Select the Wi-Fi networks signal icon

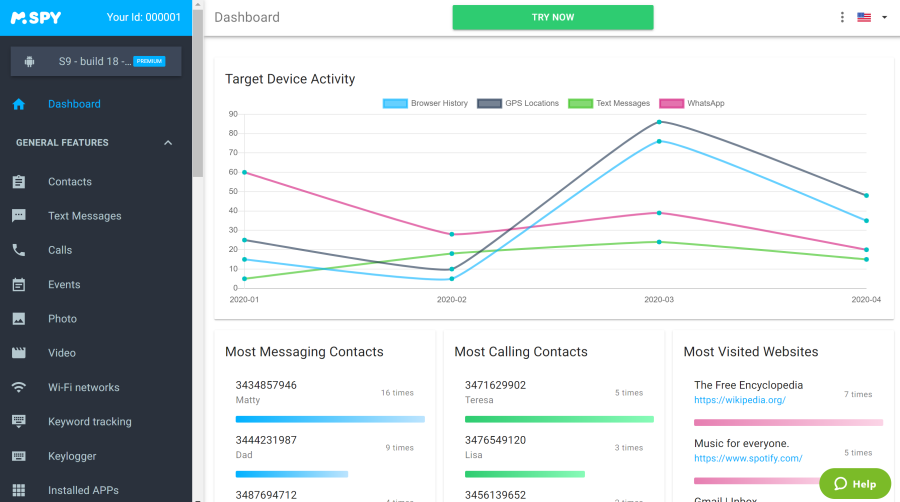[x=18, y=387]
